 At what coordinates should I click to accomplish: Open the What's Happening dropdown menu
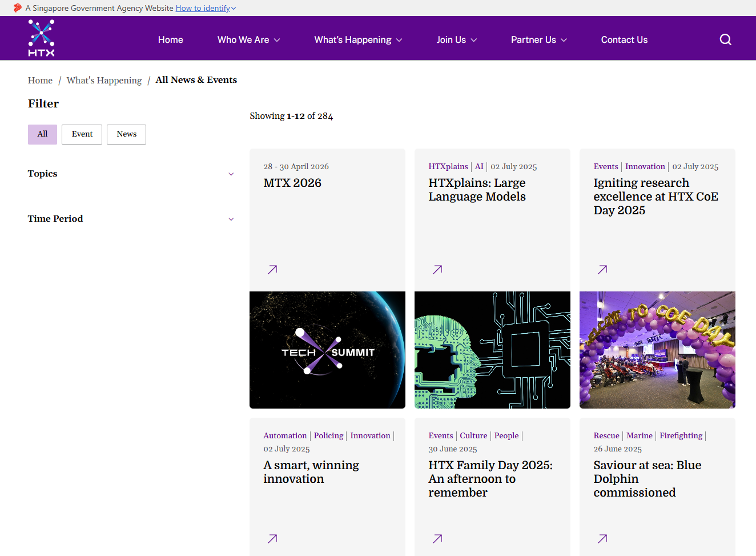358,39
